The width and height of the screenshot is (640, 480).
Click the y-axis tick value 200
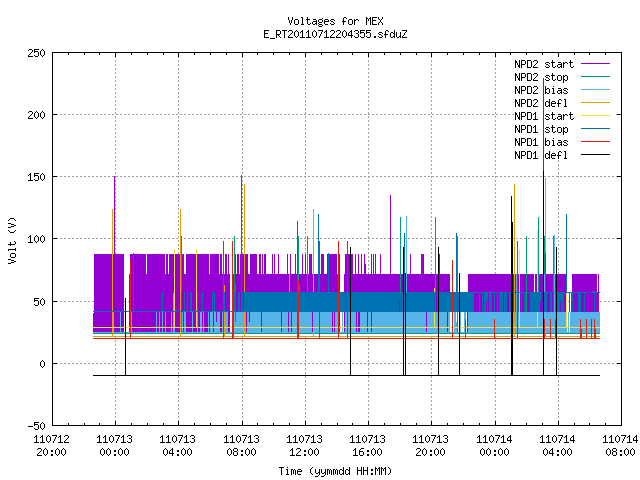[x=36, y=116]
